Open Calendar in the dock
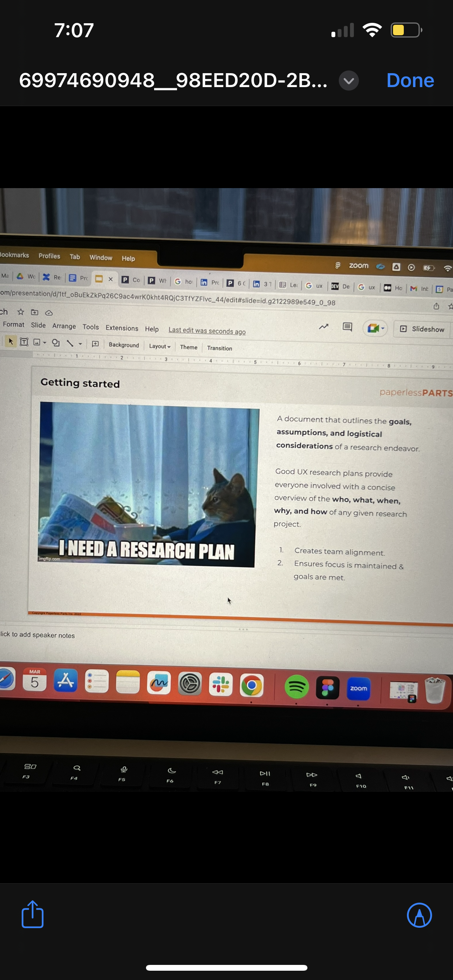453x980 pixels. 34,680
